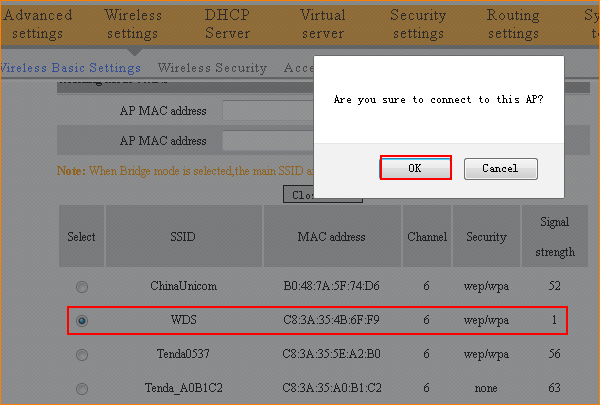600x405 pixels.
Task: Choose the Tenda0537 radio button
Action: 82,354
